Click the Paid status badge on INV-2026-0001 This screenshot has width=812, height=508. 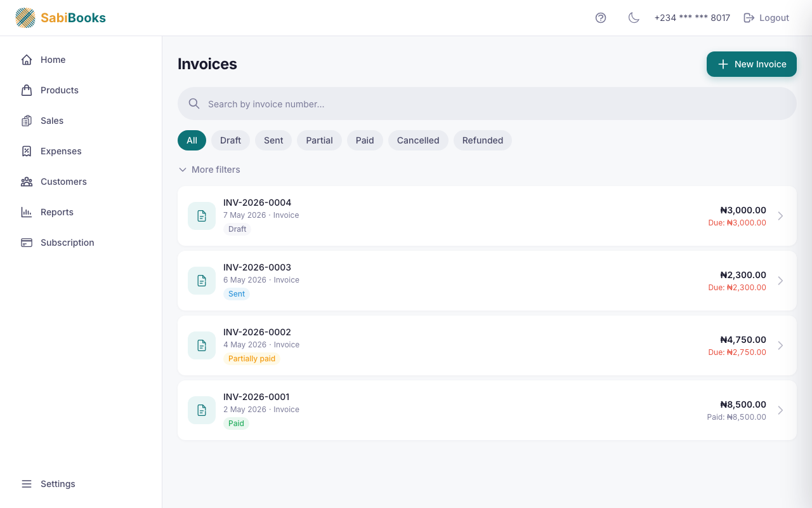pos(236,424)
